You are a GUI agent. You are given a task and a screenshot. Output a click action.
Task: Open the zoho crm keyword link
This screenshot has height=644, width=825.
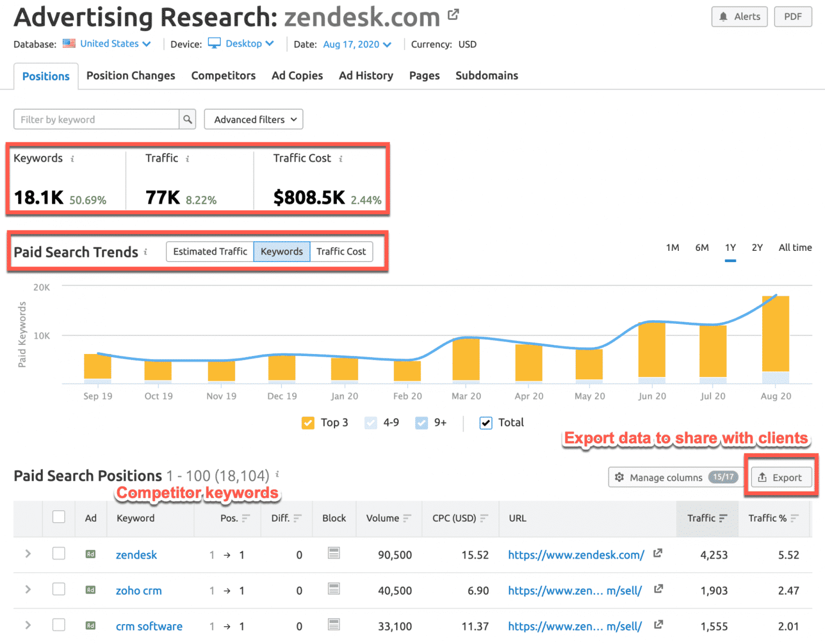tap(139, 590)
